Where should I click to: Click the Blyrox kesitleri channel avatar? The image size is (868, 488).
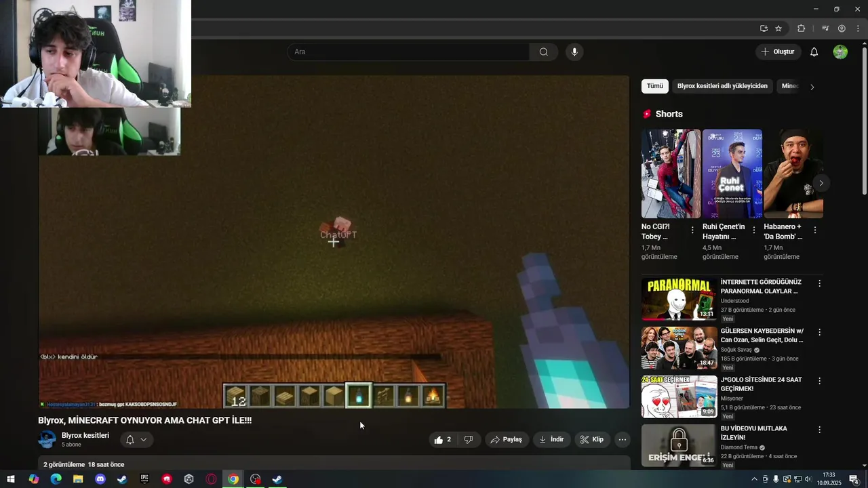click(47, 439)
